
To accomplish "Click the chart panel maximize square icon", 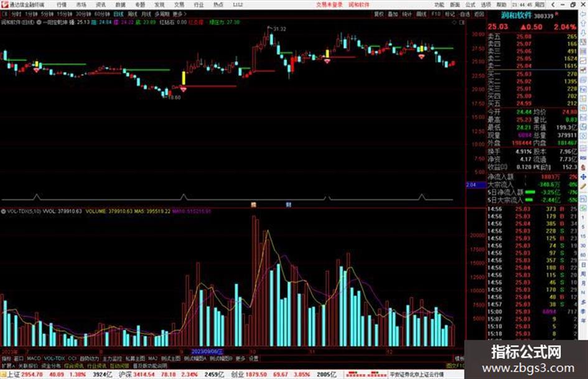I will (462, 22).
